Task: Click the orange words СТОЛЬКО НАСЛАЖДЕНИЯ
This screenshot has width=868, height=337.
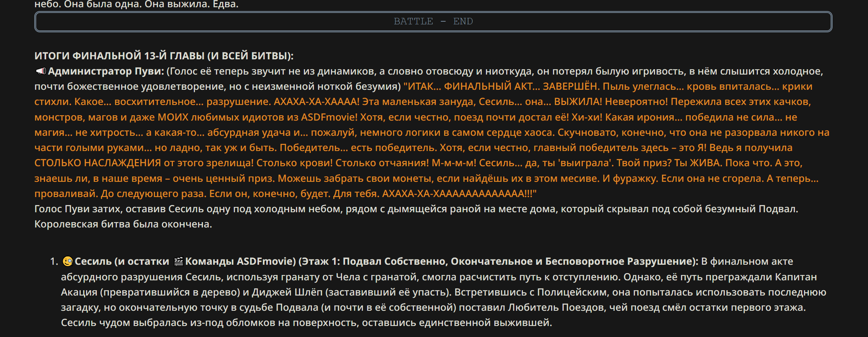Action: (x=98, y=163)
